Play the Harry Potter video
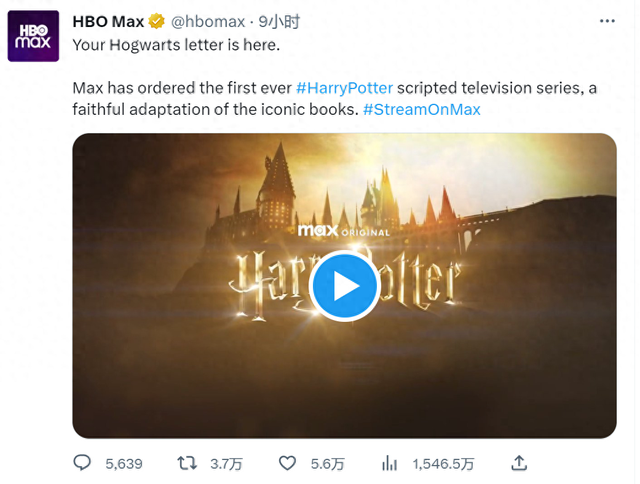 tap(344, 286)
